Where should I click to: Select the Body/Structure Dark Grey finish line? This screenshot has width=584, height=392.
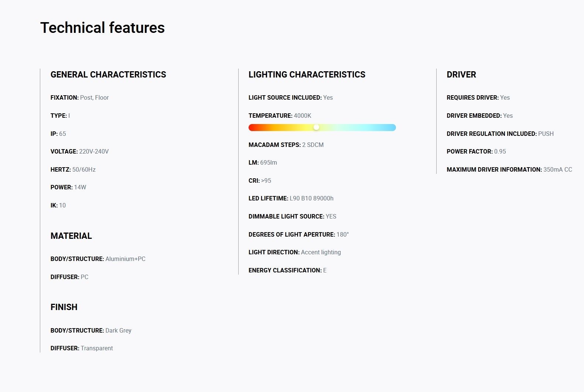tap(91, 330)
